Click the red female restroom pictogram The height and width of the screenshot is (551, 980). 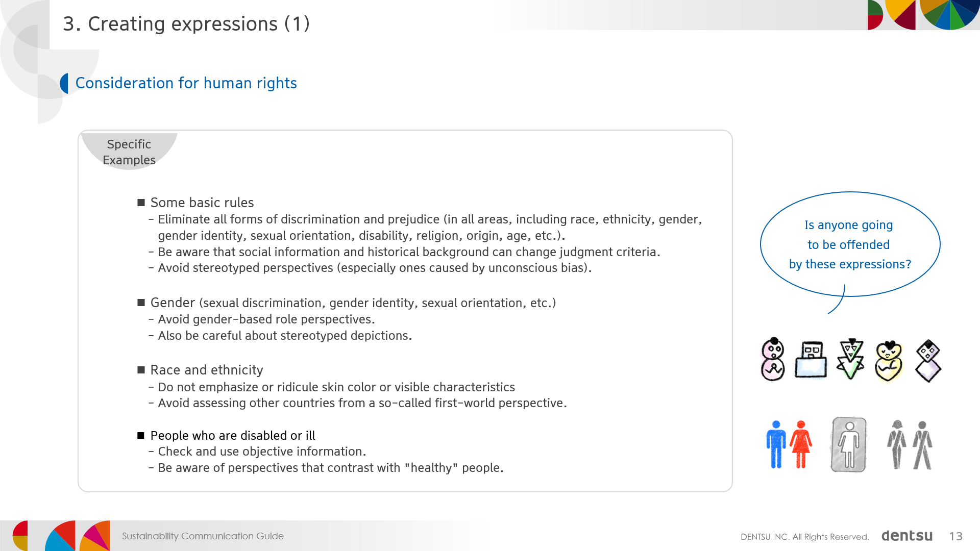pos(801,444)
